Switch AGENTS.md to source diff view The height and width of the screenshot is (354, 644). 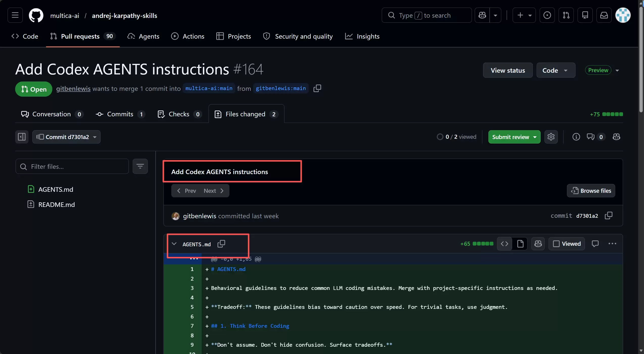(x=505, y=244)
